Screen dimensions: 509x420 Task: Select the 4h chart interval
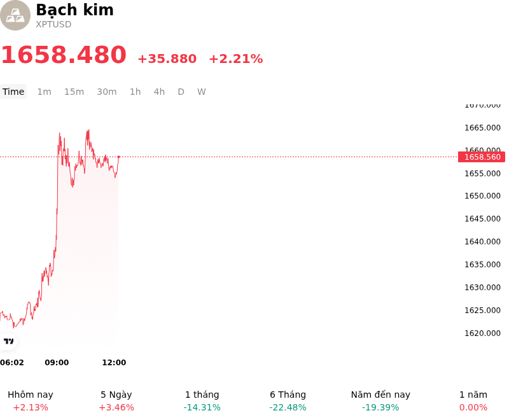[x=159, y=92]
